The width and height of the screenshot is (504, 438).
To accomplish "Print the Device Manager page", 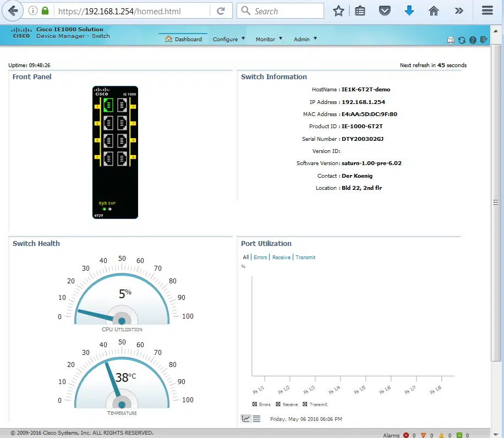I will coord(451,40).
